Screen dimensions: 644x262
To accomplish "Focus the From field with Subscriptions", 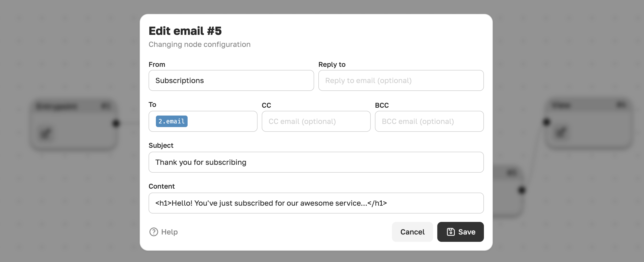I will coord(231,80).
